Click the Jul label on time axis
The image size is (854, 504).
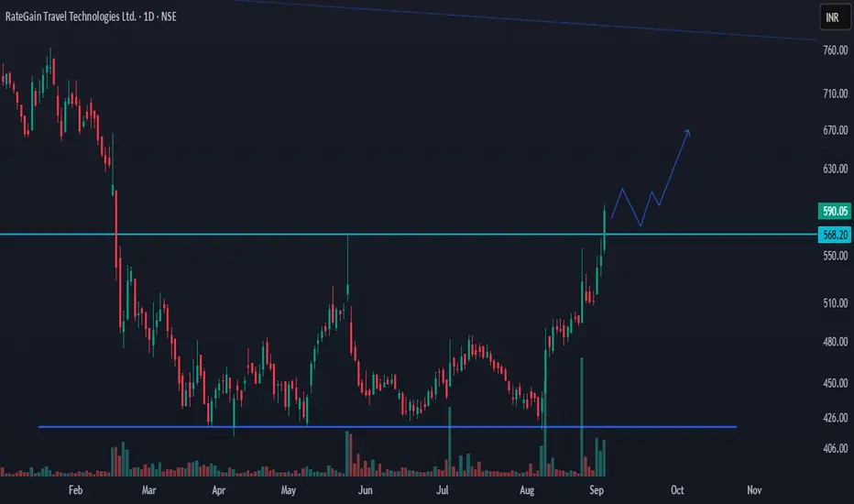coord(443,490)
